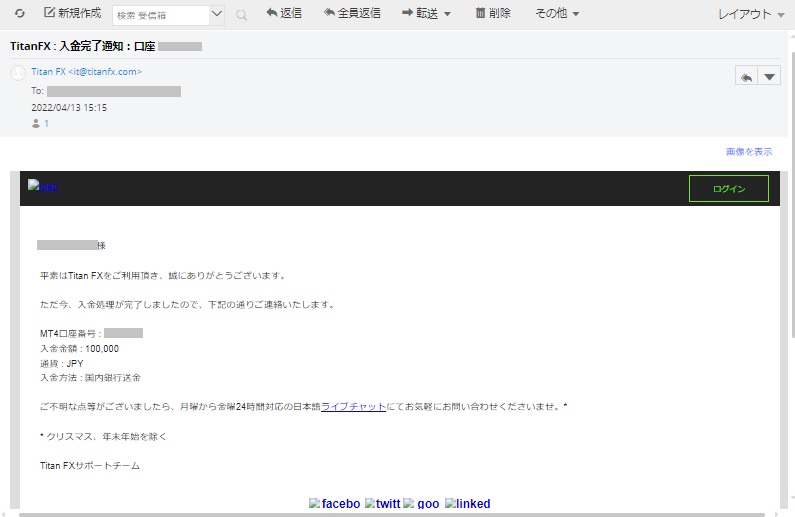Click the ログイン button in email
Image resolution: width=795 pixels, height=517 pixels.
click(x=729, y=189)
